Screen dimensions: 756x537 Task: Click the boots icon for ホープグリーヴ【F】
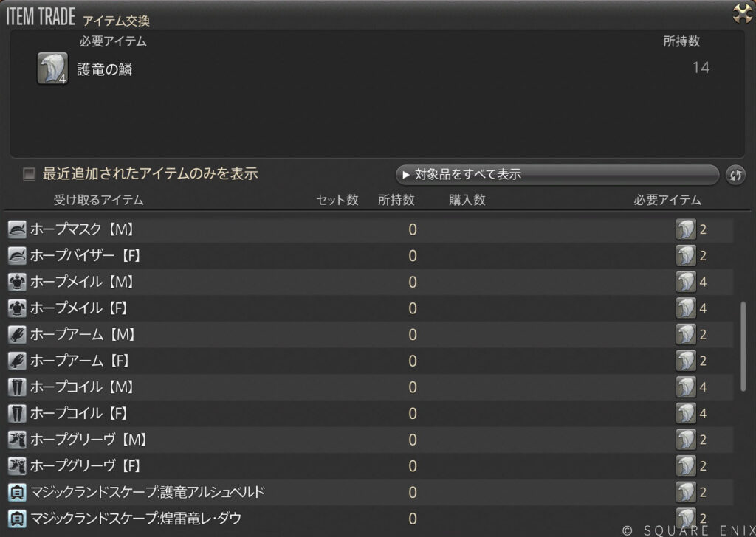pyautogui.click(x=17, y=466)
